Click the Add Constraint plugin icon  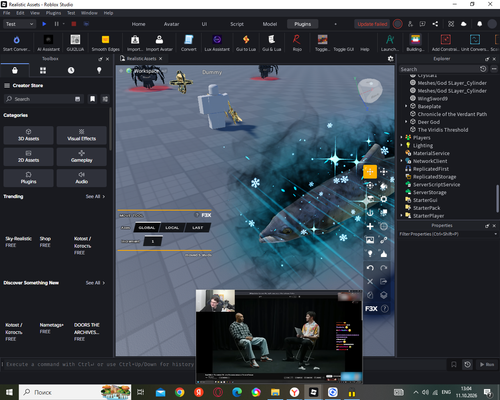pos(445,43)
